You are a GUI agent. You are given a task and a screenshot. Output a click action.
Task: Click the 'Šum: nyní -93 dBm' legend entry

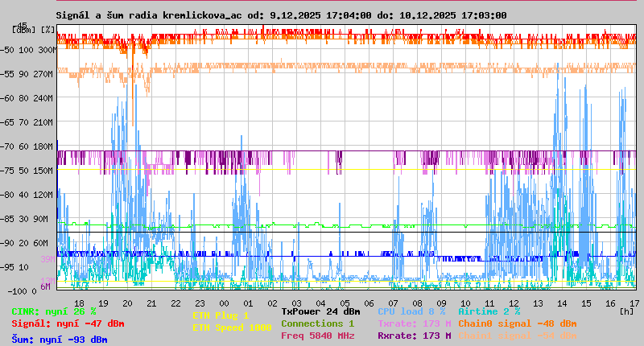(x=60, y=340)
